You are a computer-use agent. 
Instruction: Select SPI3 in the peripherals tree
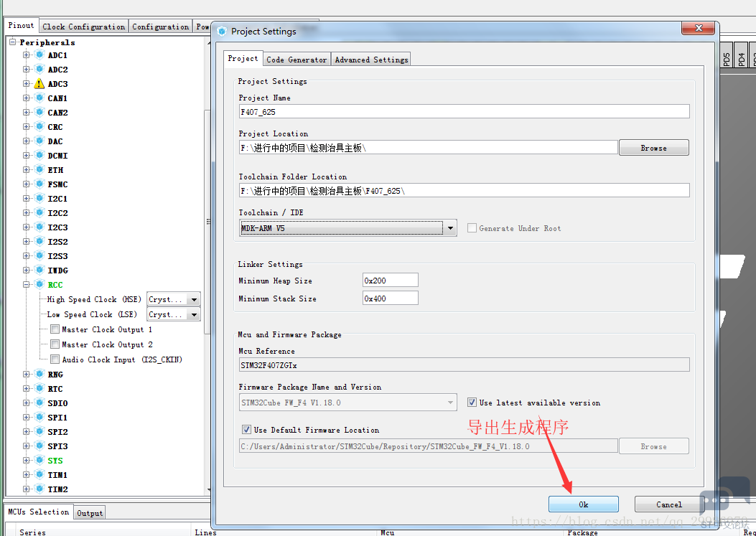pos(57,446)
